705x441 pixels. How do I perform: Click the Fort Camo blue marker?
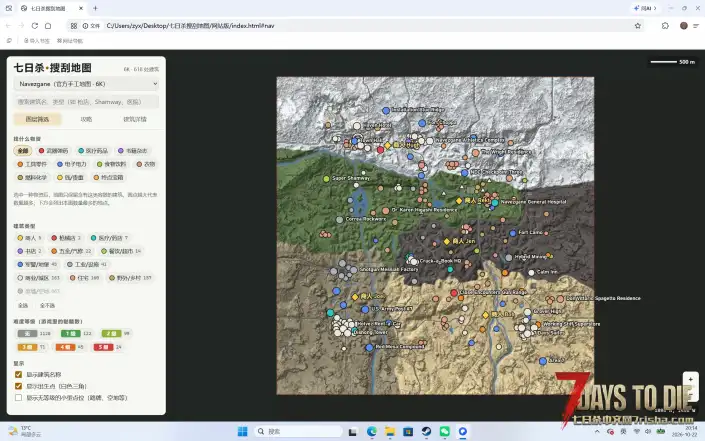coord(513,233)
